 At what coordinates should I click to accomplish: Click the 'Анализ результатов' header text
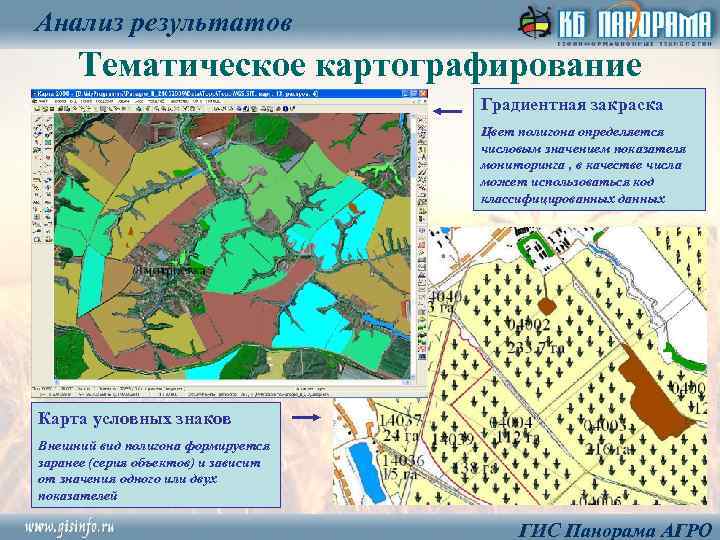[163, 23]
